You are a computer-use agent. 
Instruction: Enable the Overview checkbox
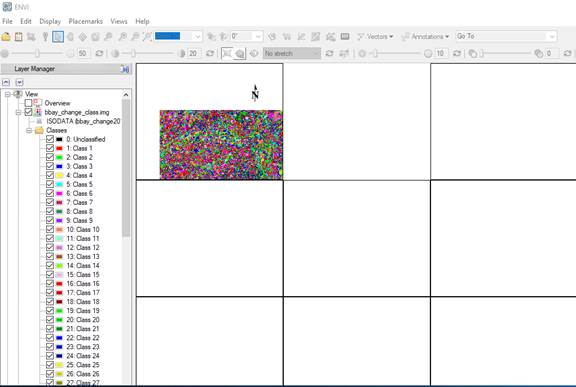coord(28,103)
